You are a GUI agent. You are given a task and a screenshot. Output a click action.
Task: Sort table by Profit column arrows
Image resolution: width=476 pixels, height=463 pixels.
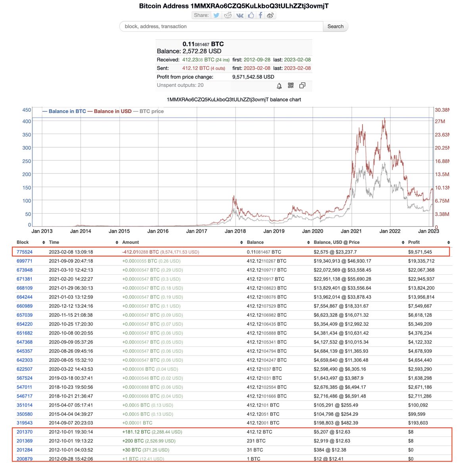(449, 242)
